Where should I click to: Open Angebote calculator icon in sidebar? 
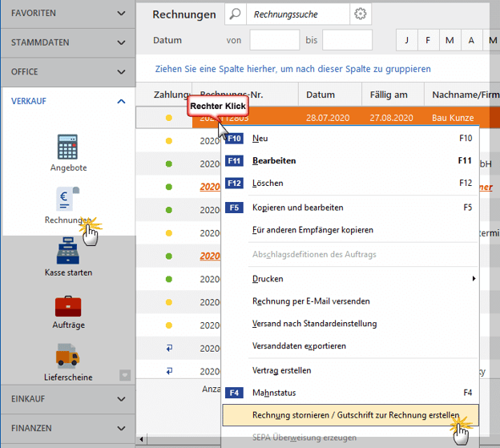pos(68,147)
